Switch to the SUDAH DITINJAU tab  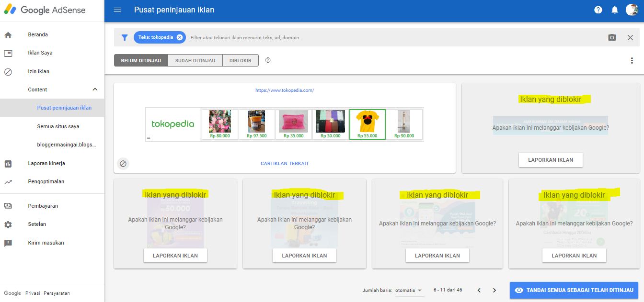click(195, 60)
